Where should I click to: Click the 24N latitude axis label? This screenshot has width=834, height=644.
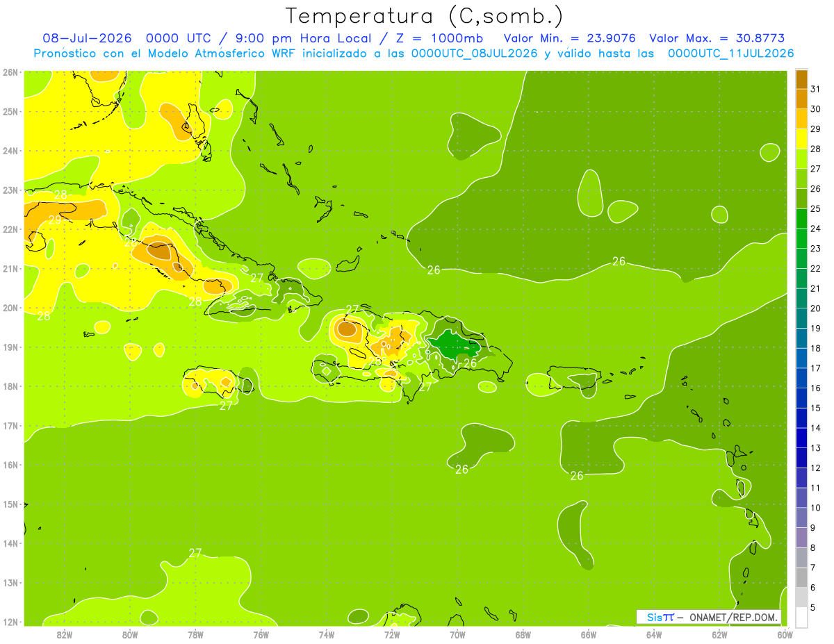10,151
